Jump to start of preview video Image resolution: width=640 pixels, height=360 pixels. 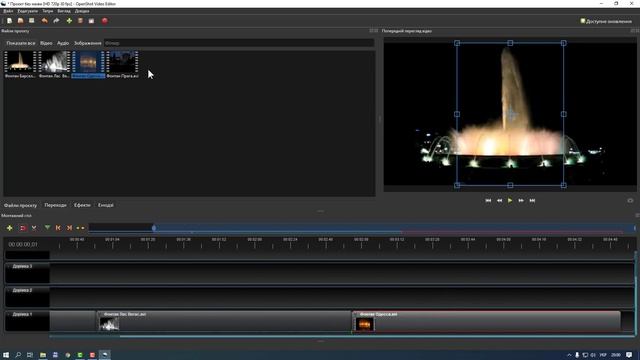[488, 200]
